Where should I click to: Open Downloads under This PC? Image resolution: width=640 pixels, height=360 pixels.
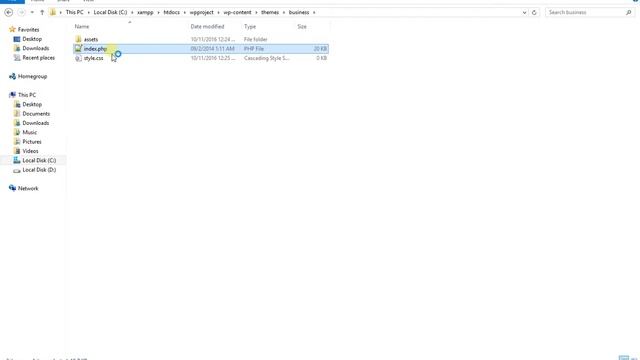(x=36, y=123)
